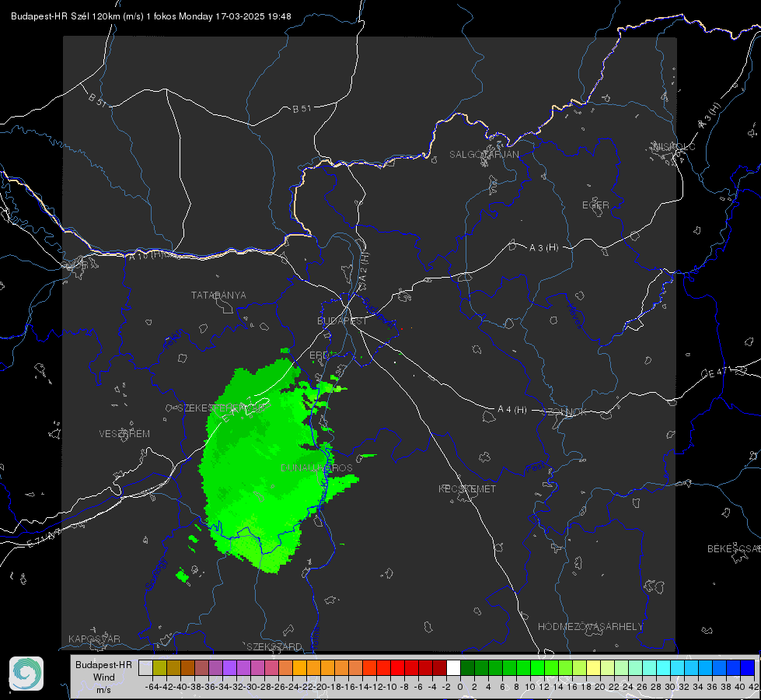
Task: Click the swirl logo beside the legend
Action: click(26, 674)
